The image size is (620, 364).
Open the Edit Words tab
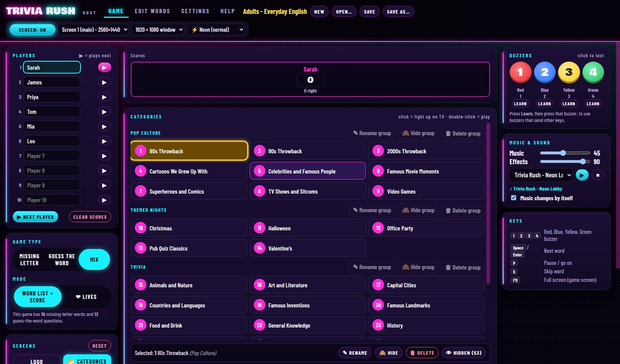tap(152, 11)
